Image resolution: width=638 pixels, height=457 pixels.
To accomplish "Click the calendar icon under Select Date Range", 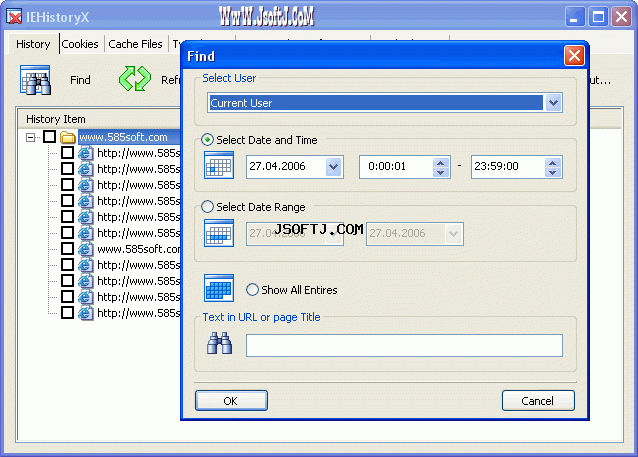I will (219, 233).
